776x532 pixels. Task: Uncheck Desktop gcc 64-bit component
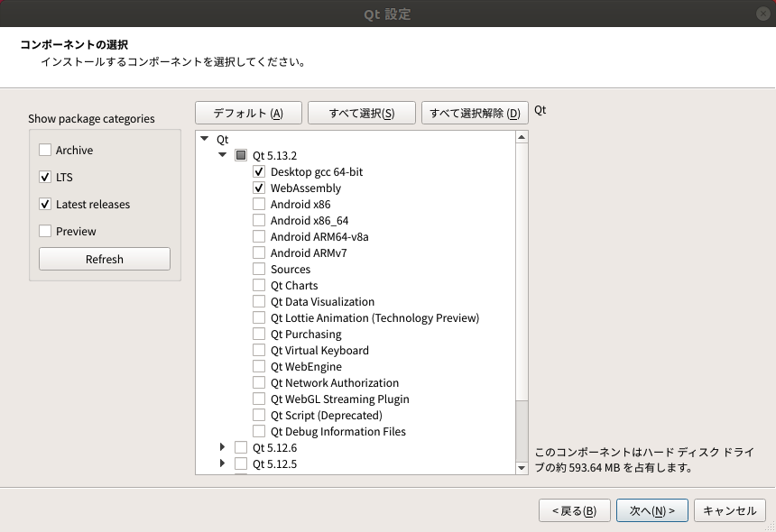(x=259, y=171)
